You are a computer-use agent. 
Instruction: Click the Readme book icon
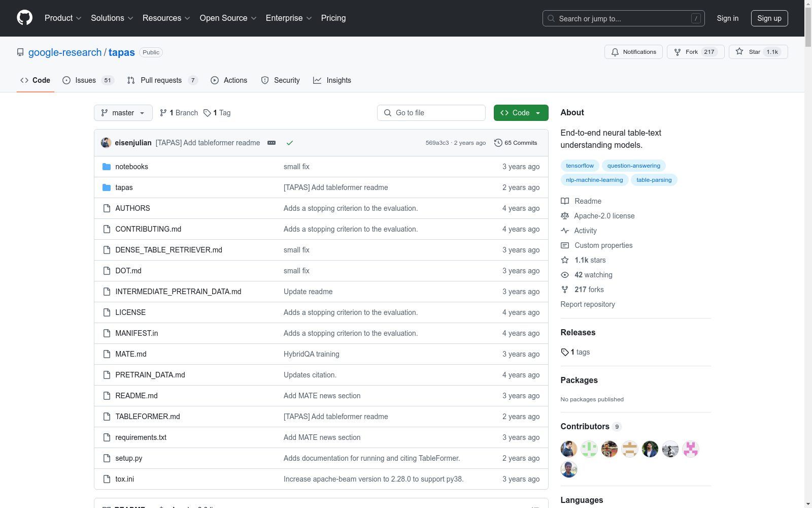(565, 201)
